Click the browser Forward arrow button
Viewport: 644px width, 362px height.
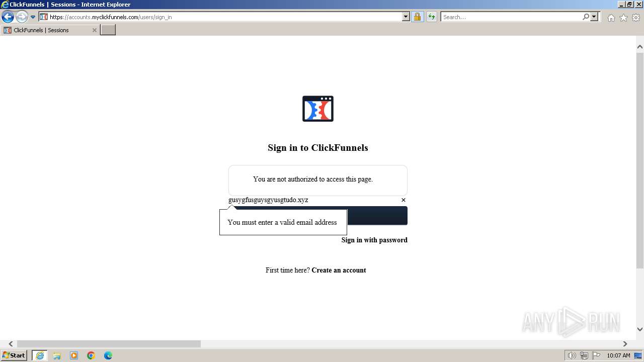[x=21, y=17]
